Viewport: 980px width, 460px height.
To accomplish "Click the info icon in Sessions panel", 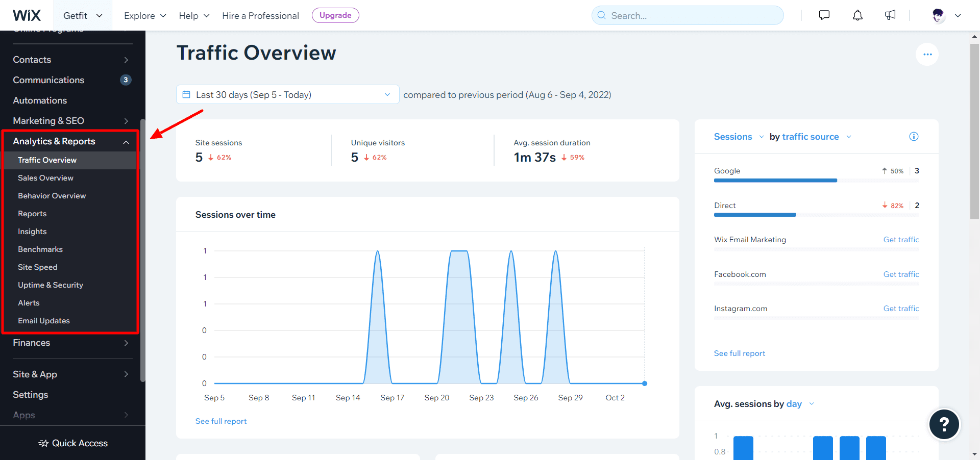I will coord(914,137).
